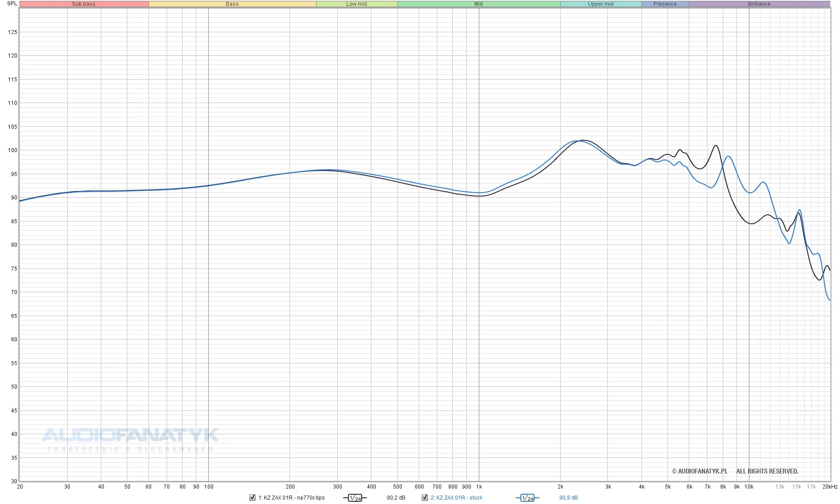
Task: Click the 125 SPL axis value
Action: tap(12, 32)
